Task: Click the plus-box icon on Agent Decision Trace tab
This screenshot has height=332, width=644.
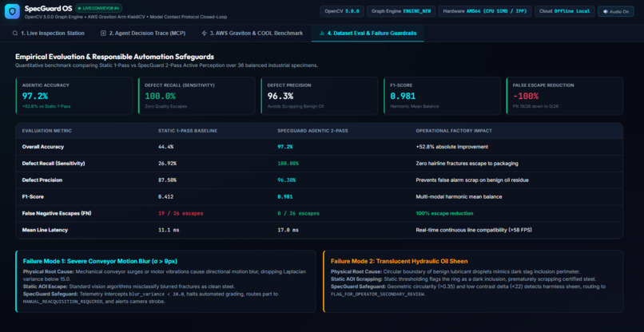Action: (103, 34)
